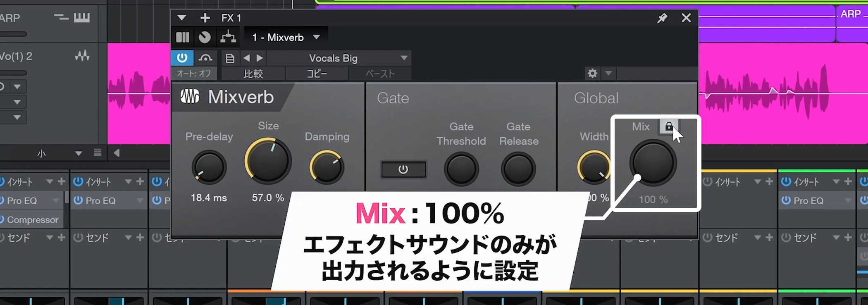Click the macro controls knob icon
Screen dimensions: 868x305
pos(205,38)
